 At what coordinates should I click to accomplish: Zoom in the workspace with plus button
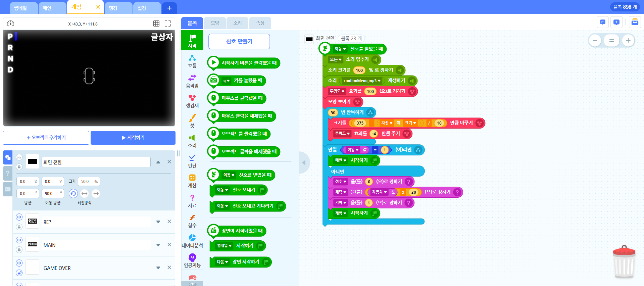pos(628,41)
